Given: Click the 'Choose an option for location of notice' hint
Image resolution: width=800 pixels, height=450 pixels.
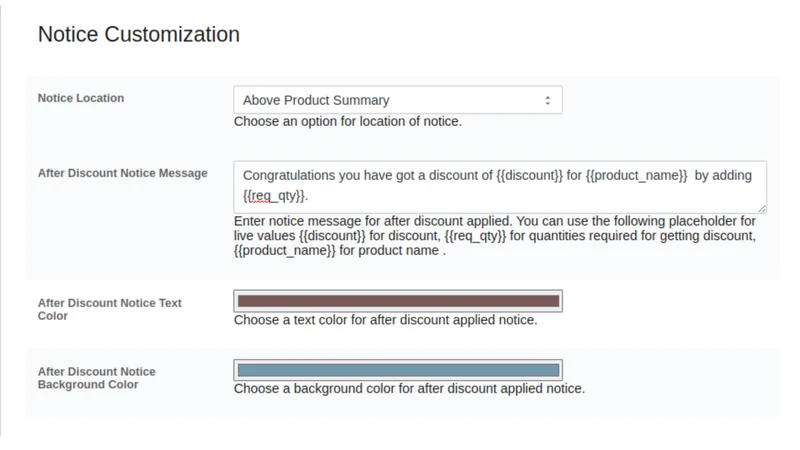Looking at the screenshot, I should point(347,121).
